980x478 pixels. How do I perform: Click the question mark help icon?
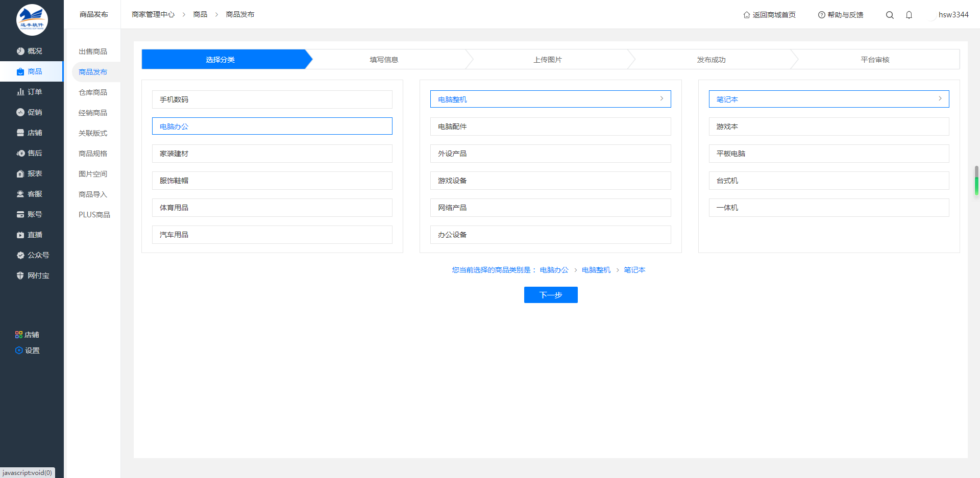click(x=822, y=15)
